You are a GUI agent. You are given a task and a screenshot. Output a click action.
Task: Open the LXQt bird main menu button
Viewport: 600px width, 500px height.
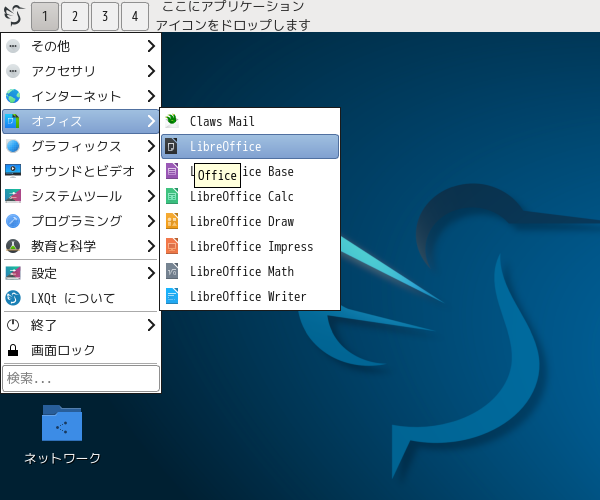pyautogui.click(x=14, y=15)
